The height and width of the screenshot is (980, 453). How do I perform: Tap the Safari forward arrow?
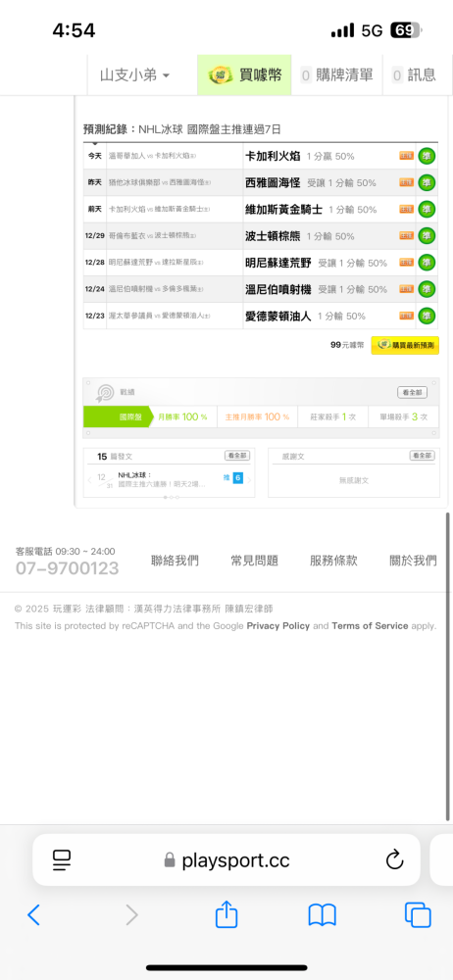131,915
